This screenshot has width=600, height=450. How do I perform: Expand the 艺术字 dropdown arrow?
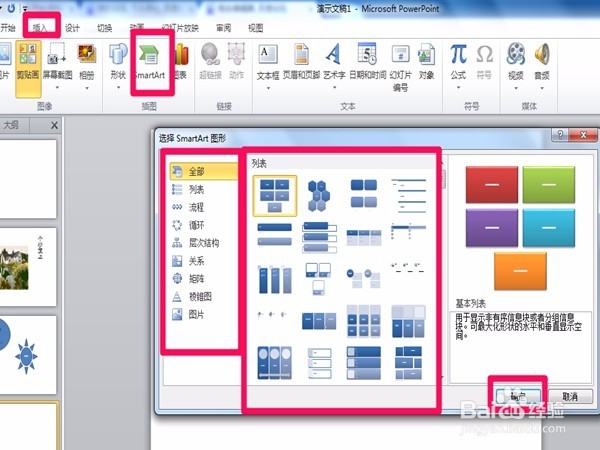pos(334,88)
